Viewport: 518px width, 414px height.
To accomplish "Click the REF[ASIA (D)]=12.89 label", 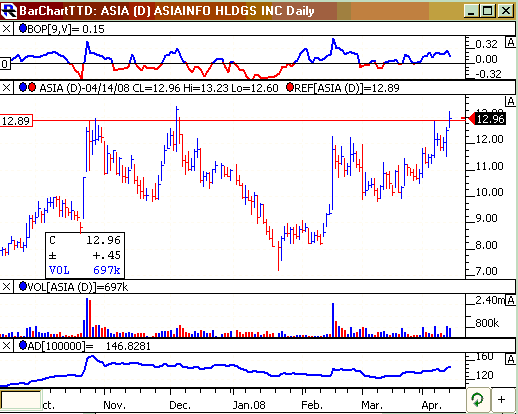I will (347, 88).
